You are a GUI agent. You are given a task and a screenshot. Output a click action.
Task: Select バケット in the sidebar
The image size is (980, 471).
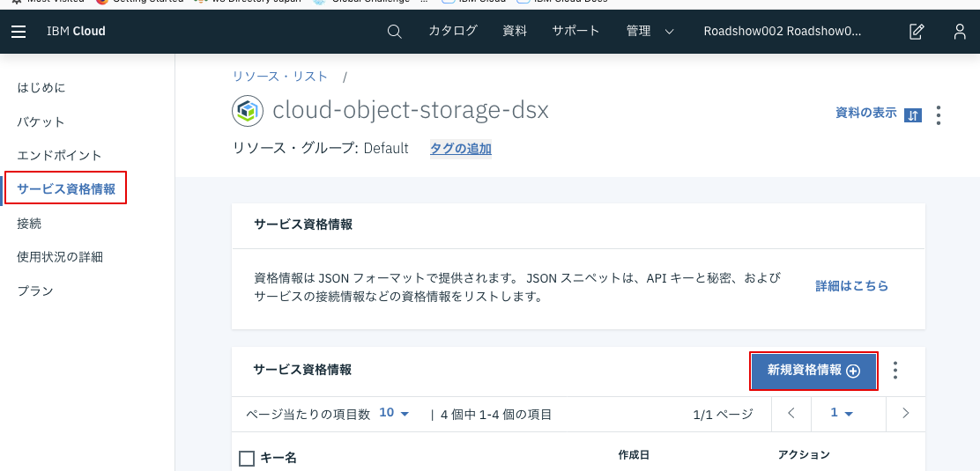point(41,121)
